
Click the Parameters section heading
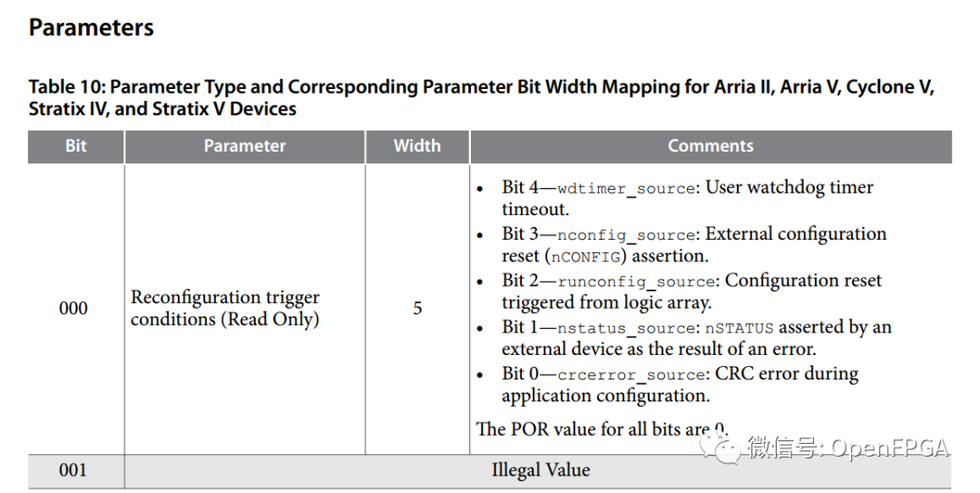click(x=92, y=28)
